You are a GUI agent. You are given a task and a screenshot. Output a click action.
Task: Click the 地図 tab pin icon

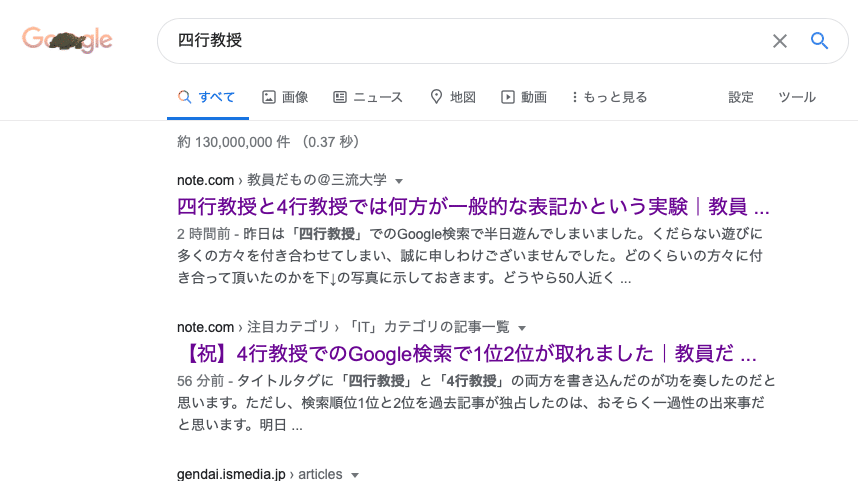(436, 97)
